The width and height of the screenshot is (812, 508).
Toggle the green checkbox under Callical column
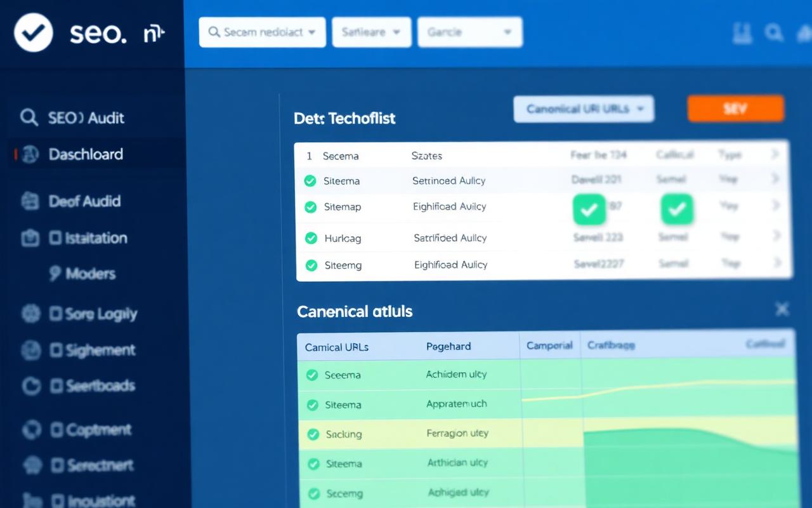pyautogui.click(x=677, y=210)
